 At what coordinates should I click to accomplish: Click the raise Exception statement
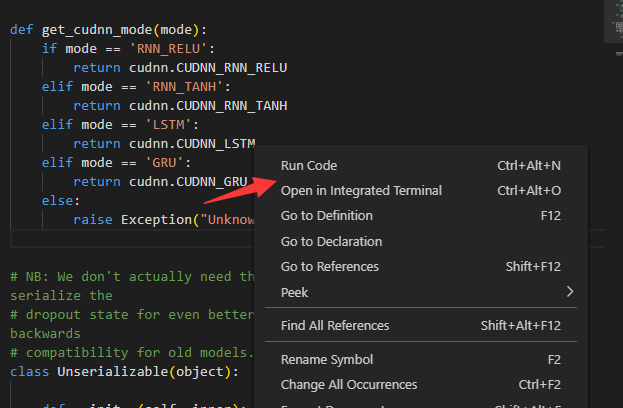click(164, 220)
